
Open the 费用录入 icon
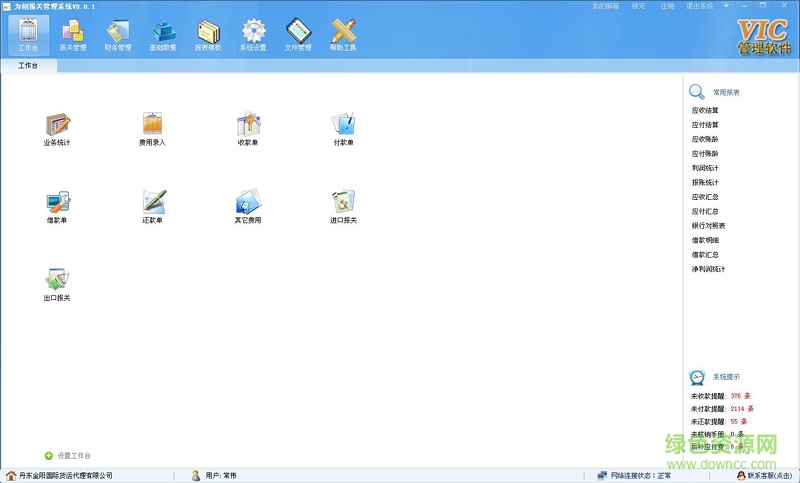pos(152,125)
